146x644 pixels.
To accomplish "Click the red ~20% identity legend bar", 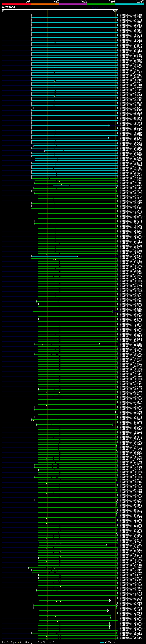I will coord(16,4).
